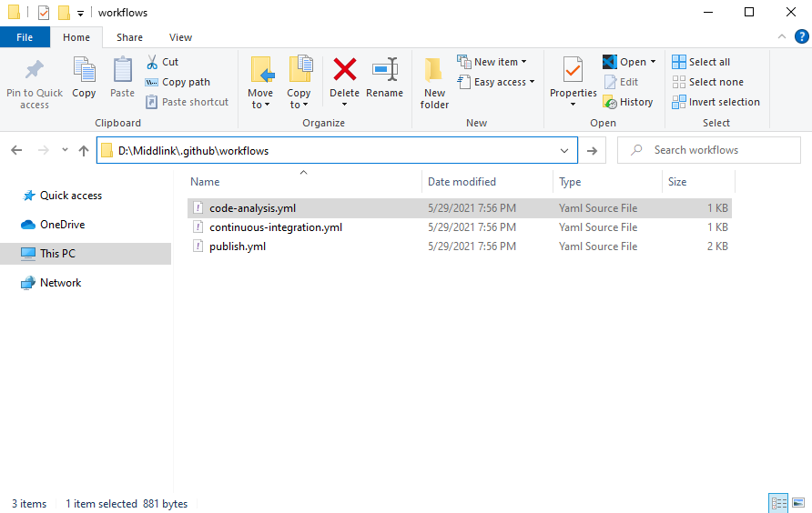Open file History
The width and height of the screenshot is (812, 513).
[x=628, y=102]
